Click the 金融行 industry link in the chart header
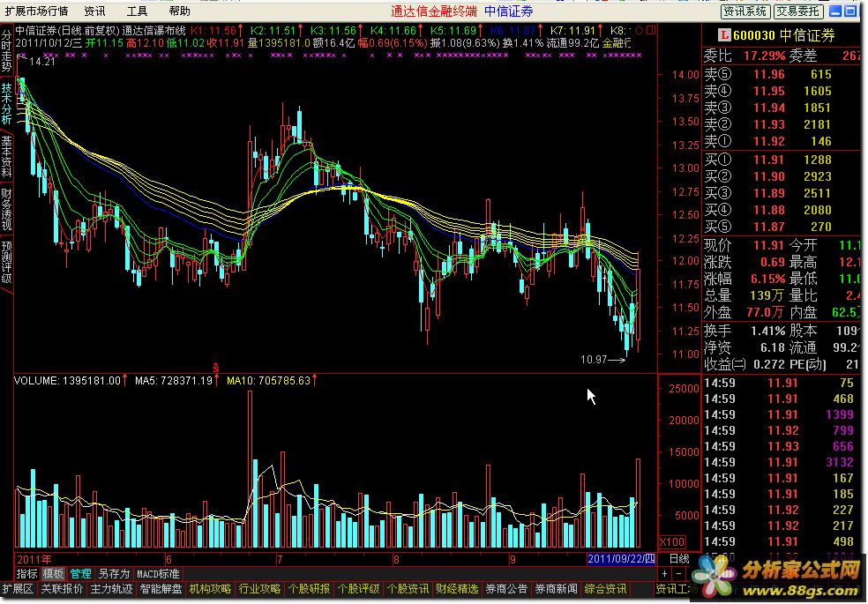Screen dimensions: 868x604 coord(617,43)
